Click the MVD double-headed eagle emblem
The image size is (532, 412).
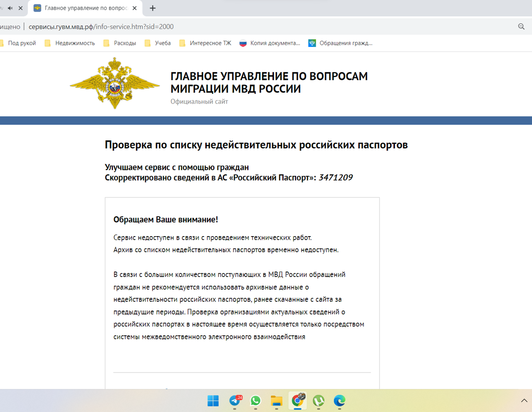point(115,83)
